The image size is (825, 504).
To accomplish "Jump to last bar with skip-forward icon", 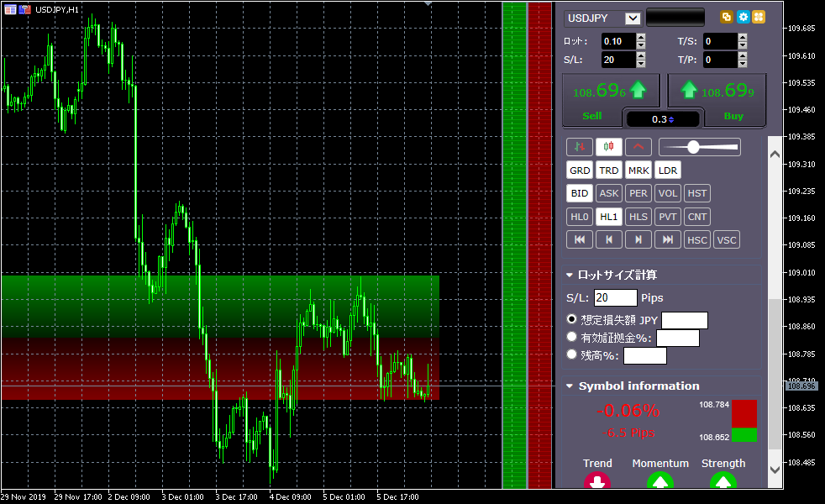I will click(x=668, y=240).
